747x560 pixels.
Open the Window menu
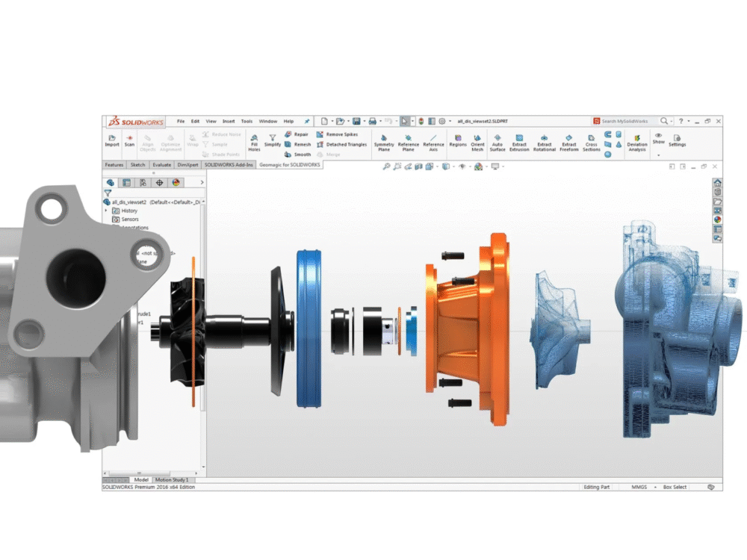267,122
